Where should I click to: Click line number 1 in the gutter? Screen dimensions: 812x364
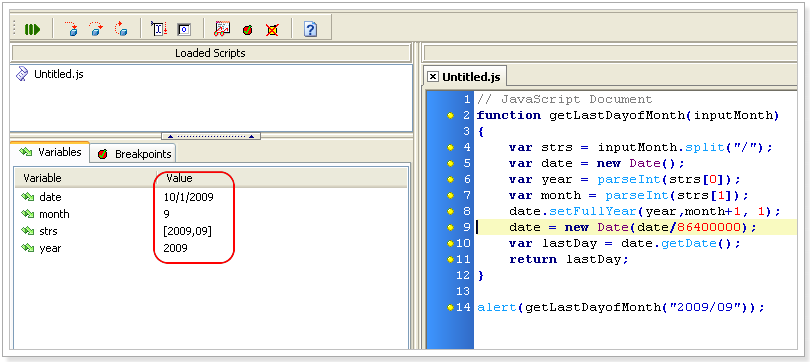click(x=467, y=99)
